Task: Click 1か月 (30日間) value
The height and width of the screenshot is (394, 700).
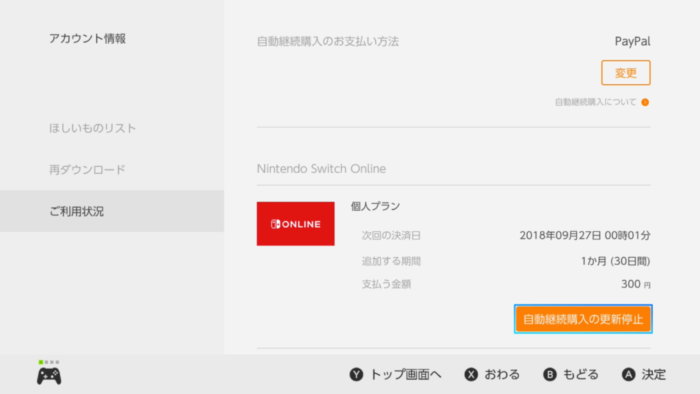Action: coord(615,261)
